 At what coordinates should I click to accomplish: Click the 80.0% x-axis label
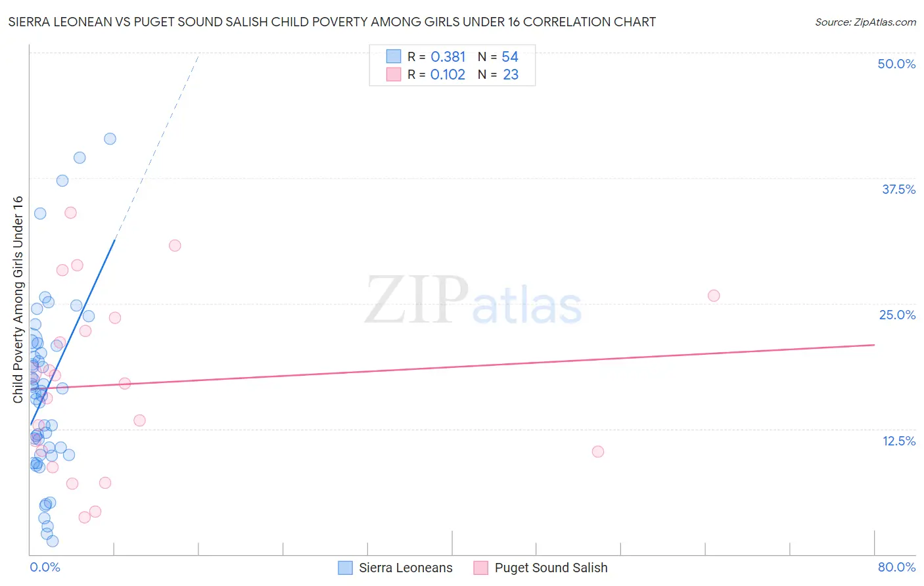pos(896,567)
